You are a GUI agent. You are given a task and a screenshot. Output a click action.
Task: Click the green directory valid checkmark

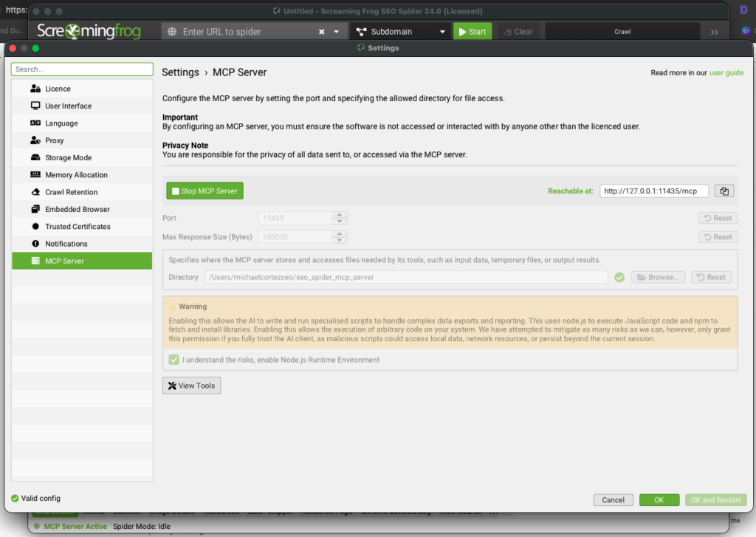(x=619, y=277)
